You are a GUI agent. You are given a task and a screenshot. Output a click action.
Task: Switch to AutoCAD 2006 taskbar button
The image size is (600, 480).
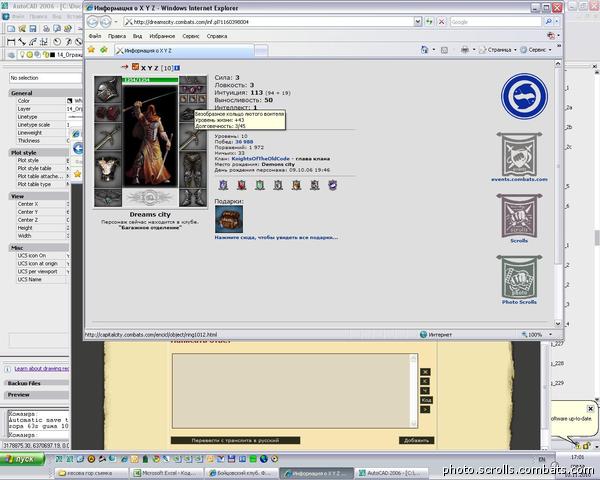[x=391, y=473]
